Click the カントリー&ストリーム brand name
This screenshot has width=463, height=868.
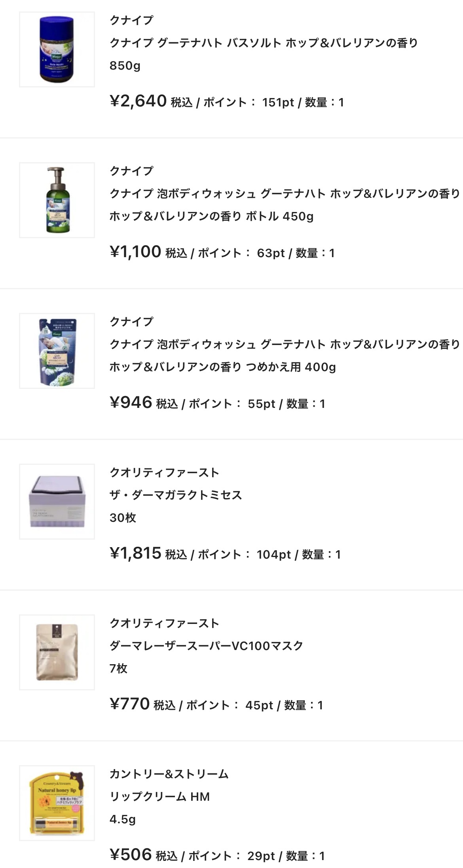(x=169, y=774)
